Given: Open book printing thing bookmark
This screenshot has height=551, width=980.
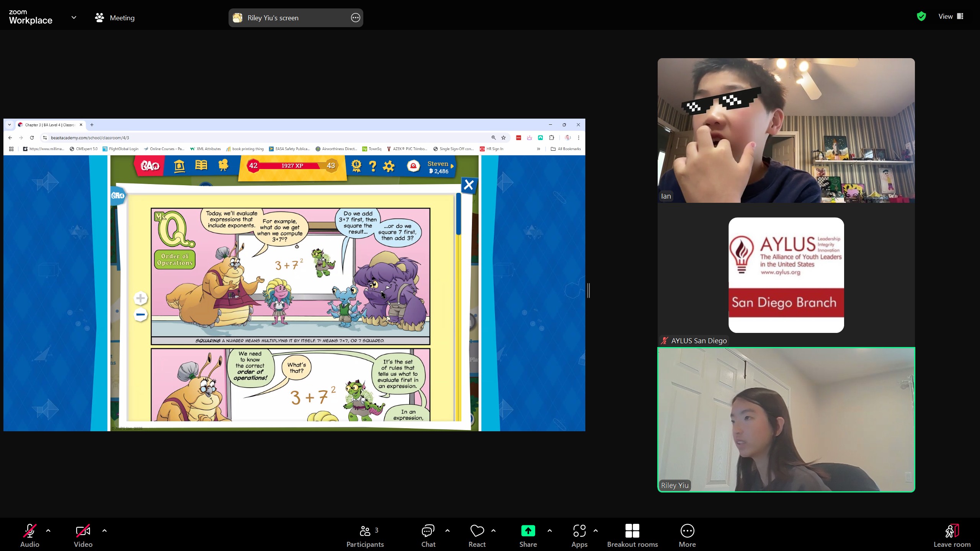Looking at the screenshot, I should [245, 149].
